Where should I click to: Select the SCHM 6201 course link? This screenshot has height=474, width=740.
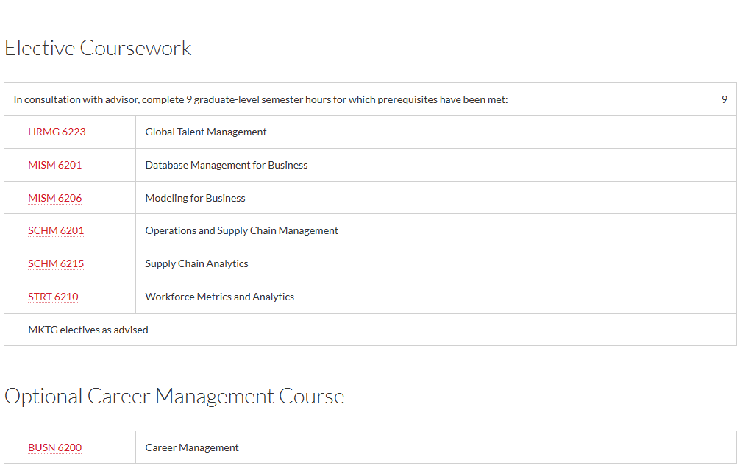coord(56,231)
